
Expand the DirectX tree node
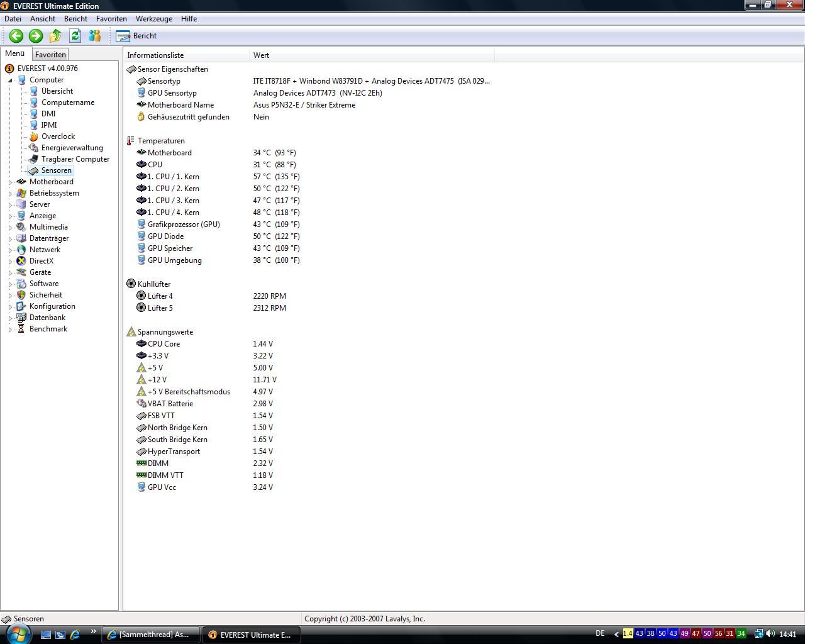pos(10,262)
